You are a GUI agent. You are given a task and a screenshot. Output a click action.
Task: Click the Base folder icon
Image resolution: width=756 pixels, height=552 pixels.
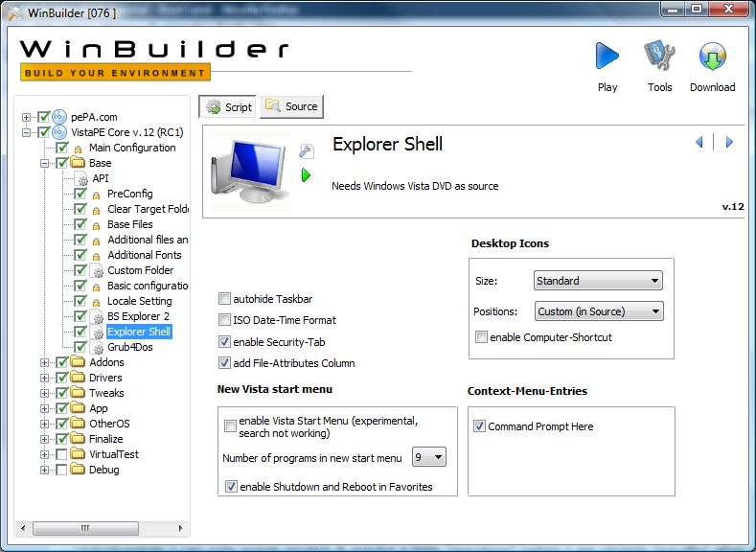[78, 163]
